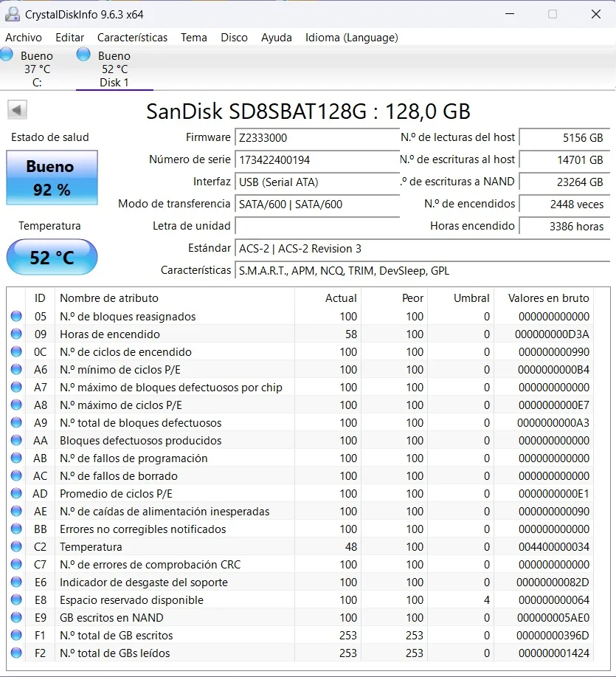Click the 52 °C temperature button
The image size is (616, 677).
point(52,258)
